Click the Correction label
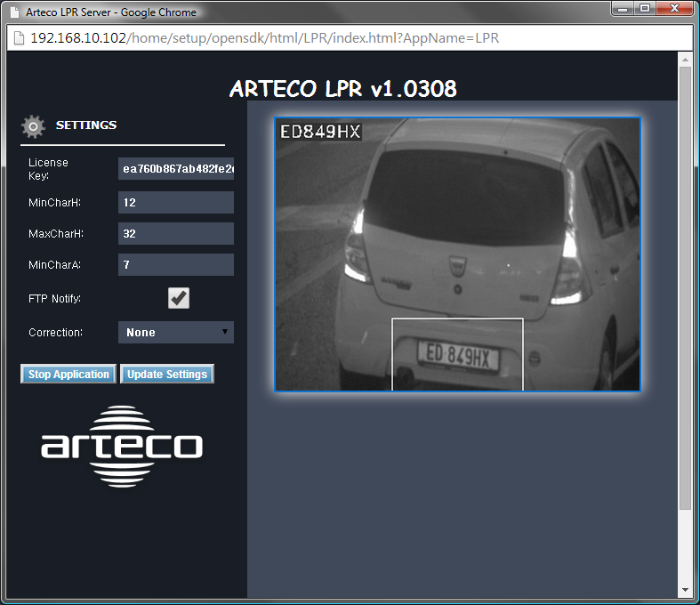 coord(55,333)
